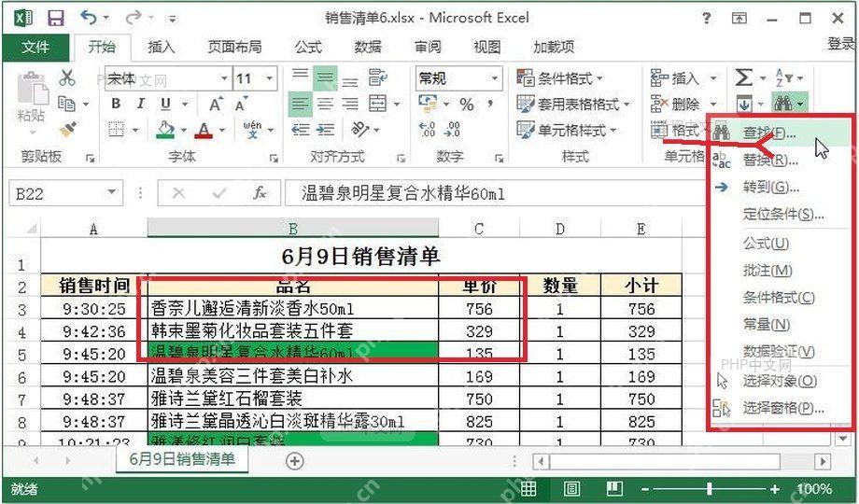Click the Decrease Decimal icon

453,130
